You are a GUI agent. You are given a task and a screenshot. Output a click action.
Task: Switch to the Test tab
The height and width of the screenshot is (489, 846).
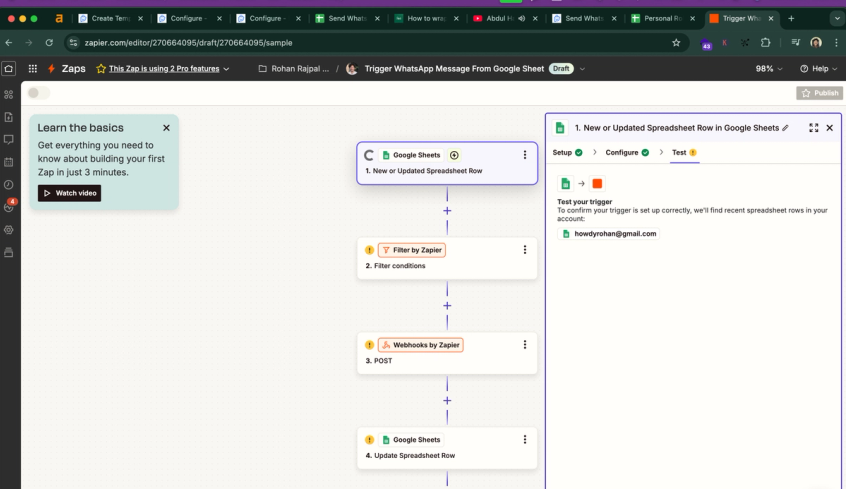(684, 153)
